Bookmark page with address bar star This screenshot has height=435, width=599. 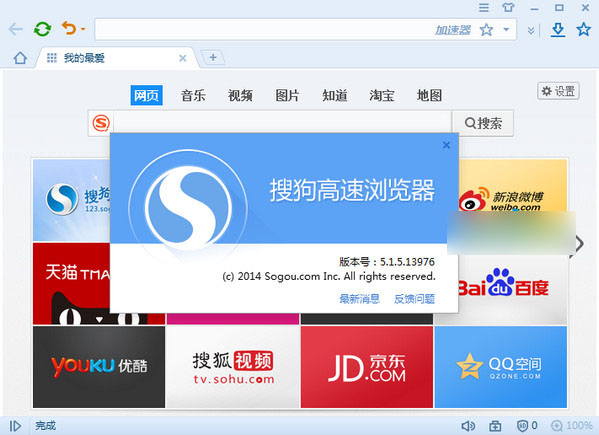(486, 29)
